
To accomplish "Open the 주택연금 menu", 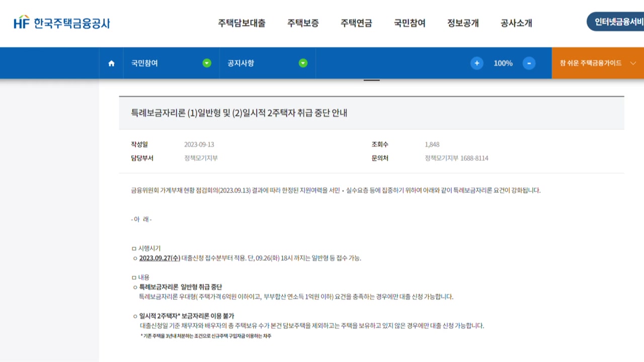I will click(356, 23).
